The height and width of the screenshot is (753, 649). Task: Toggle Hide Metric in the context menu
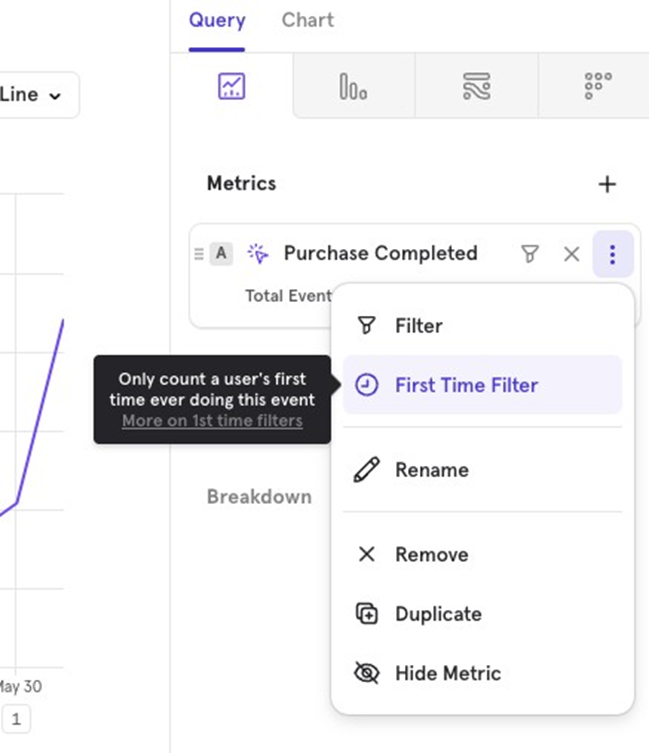coord(447,673)
